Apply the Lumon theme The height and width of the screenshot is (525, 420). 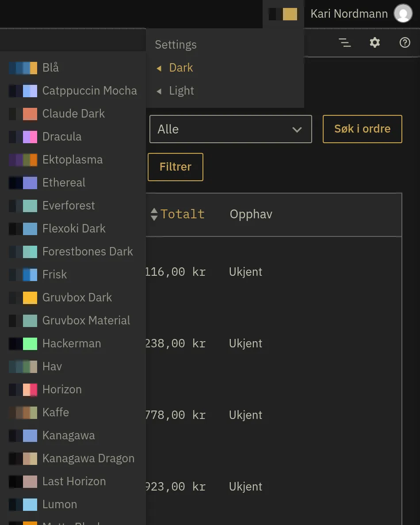pos(73,505)
